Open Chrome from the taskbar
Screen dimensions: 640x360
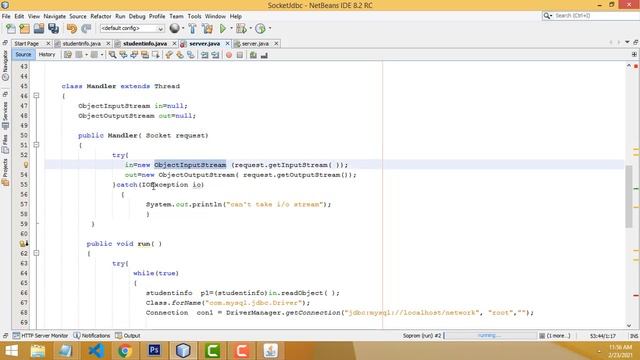point(125,351)
